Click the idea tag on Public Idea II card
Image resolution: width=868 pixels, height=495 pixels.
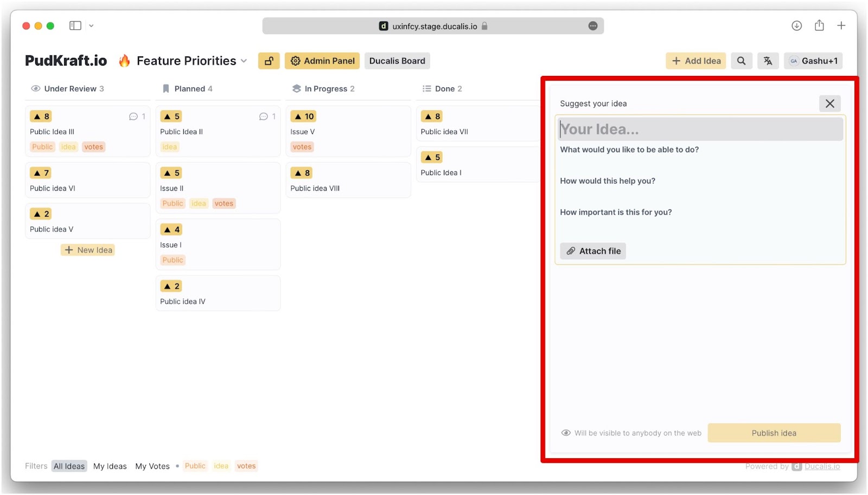tap(169, 147)
